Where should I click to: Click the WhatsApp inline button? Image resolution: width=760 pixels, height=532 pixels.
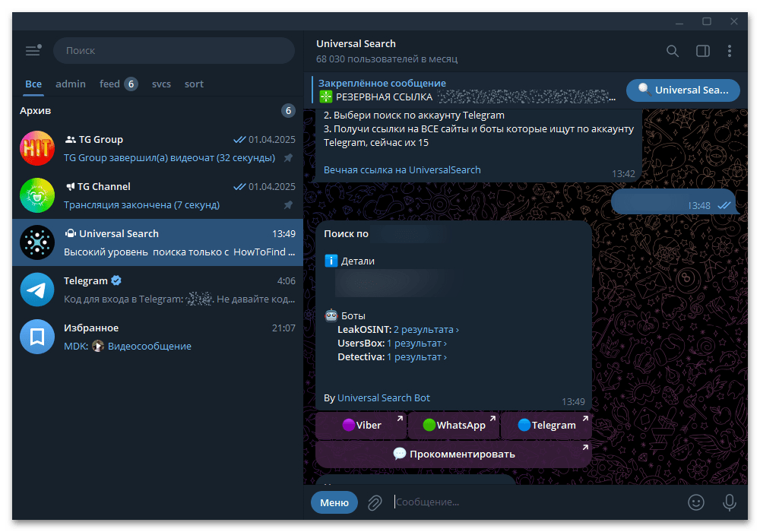(x=454, y=425)
